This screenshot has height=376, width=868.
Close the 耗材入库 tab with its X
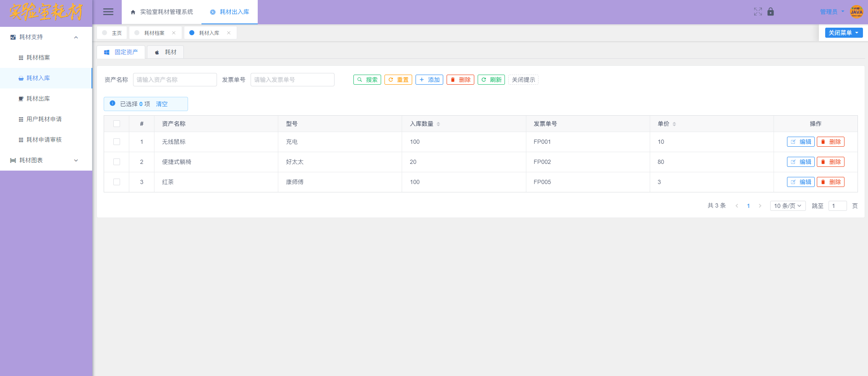click(229, 33)
